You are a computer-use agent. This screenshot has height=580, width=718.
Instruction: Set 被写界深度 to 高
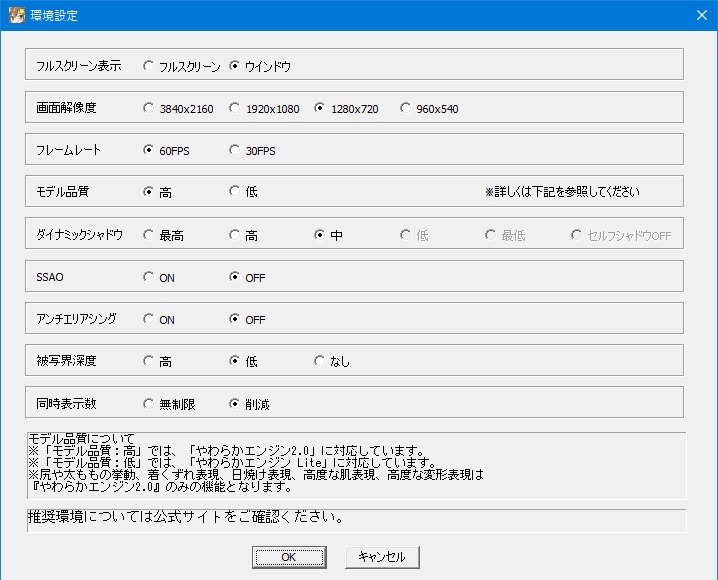(149, 361)
